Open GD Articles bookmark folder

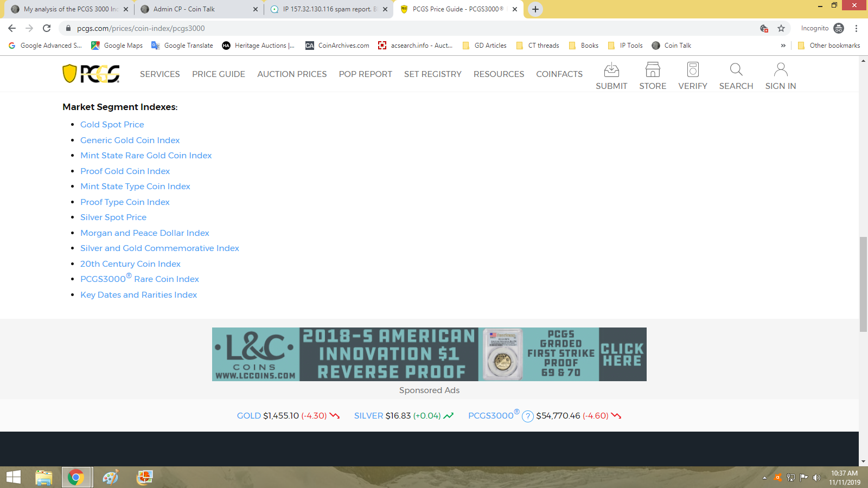(484, 46)
